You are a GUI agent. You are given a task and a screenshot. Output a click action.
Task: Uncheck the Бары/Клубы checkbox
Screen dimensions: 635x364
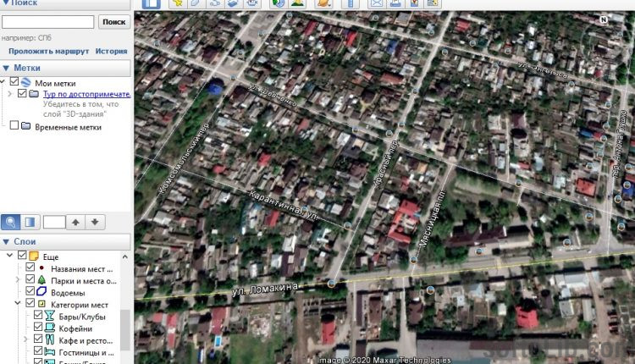pyautogui.click(x=38, y=315)
